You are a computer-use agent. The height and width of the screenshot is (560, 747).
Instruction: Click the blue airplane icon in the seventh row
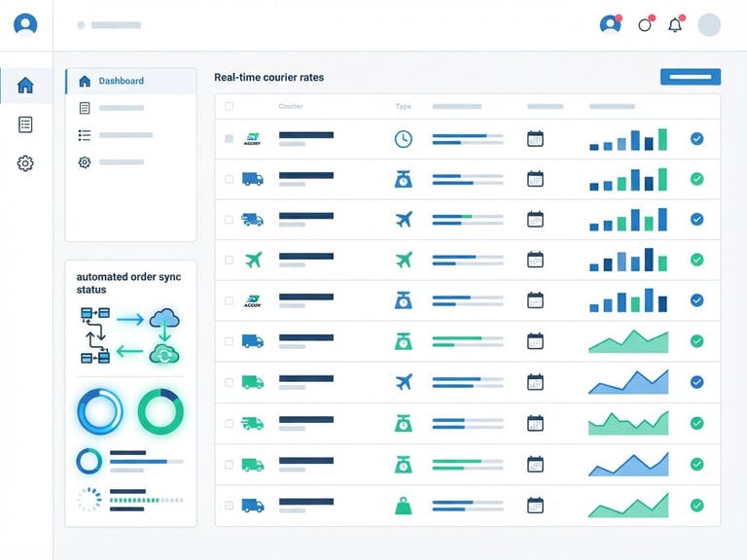[x=404, y=382]
